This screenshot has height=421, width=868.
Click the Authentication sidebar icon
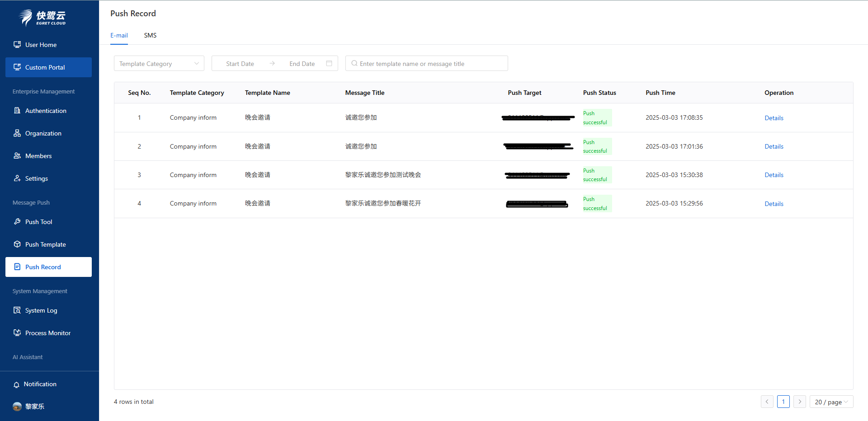(x=17, y=111)
